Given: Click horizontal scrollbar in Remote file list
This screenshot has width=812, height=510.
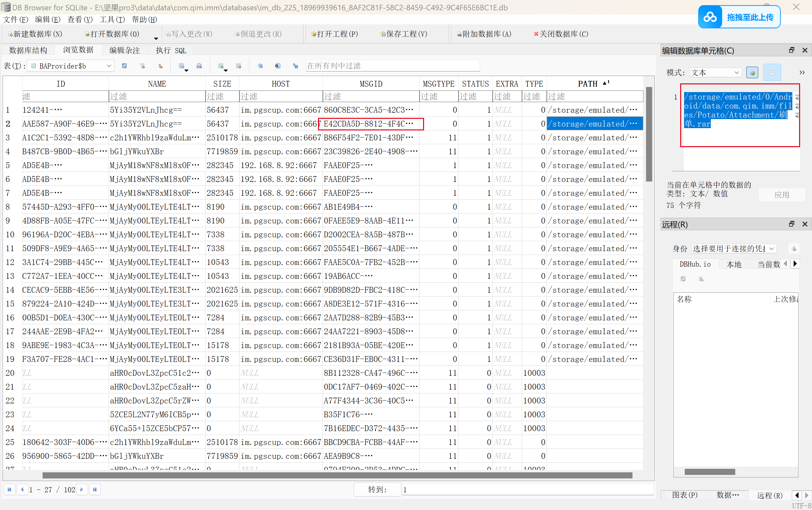Looking at the screenshot, I should click(x=710, y=472).
